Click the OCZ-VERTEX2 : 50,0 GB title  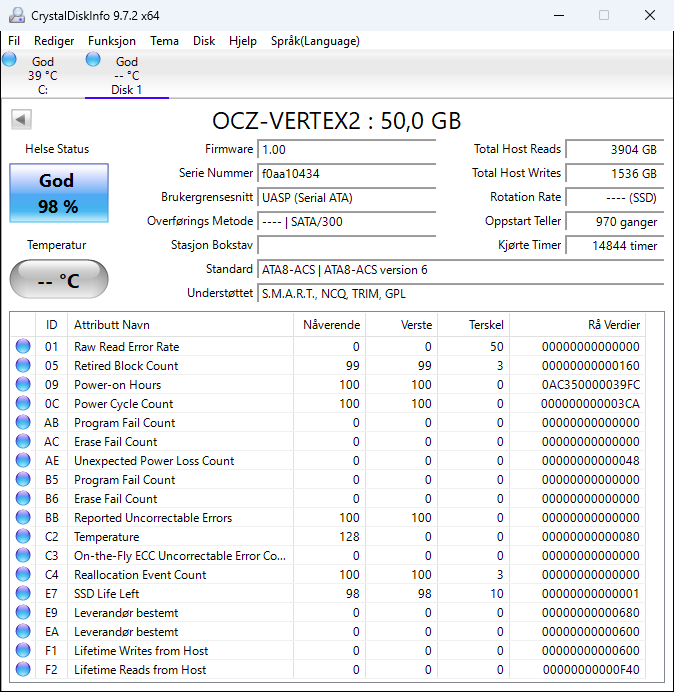coord(337,121)
